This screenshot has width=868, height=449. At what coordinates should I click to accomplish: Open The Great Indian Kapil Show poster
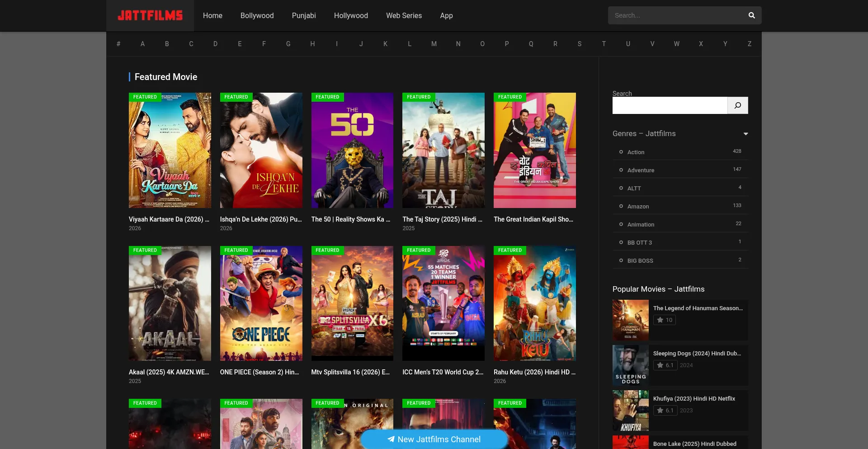tap(535, 150)
